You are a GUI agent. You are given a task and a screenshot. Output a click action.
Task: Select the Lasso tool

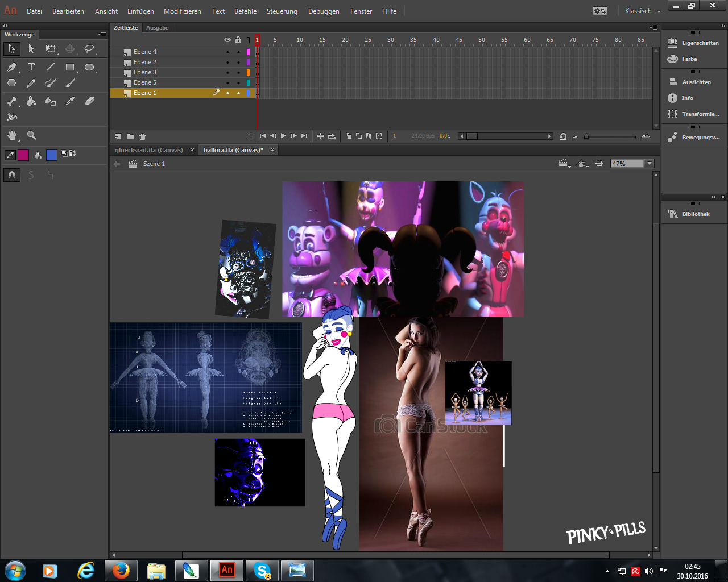(x=89, y=49)
